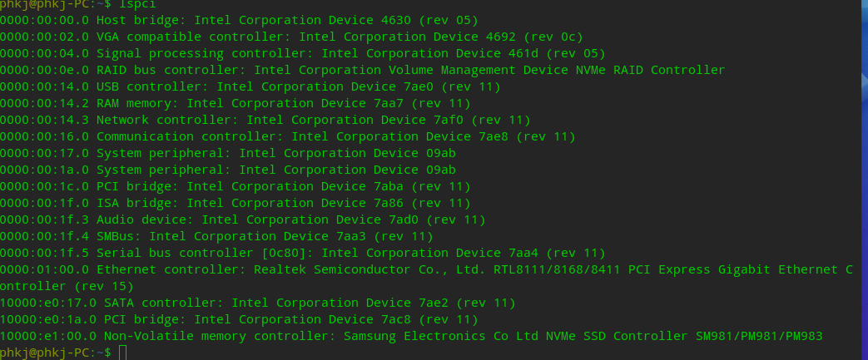This screenshot has width=868, height=360.
Task: Click the SATA controller Device 7ae2 line
Action: pyautogui.click(x=258, y=303)
